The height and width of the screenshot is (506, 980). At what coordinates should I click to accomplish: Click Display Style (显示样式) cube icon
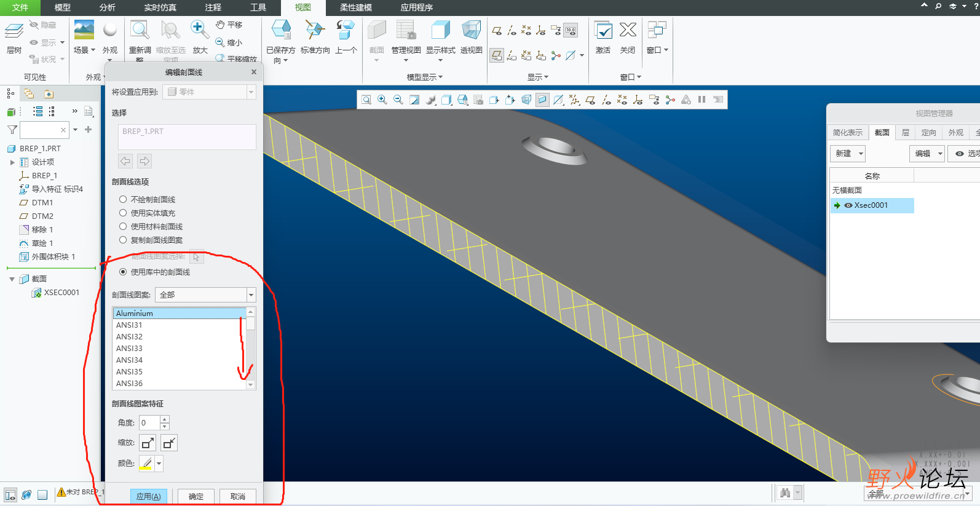pyautogui.click(x=440, y=30)
